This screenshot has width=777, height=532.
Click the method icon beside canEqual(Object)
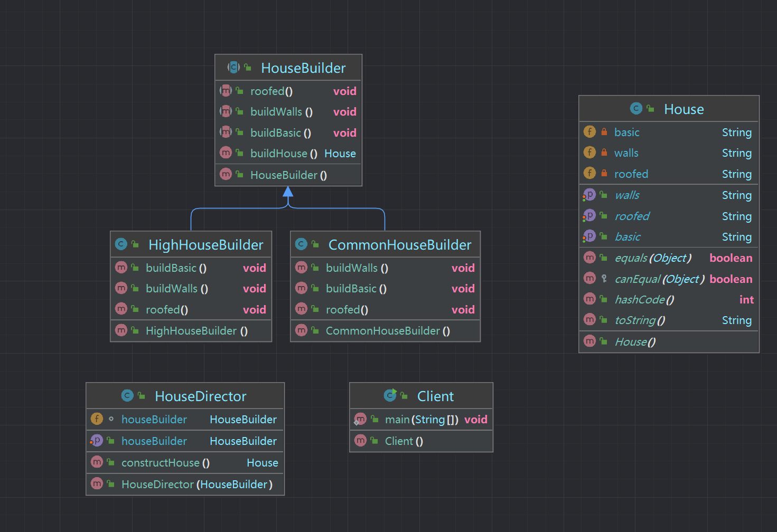(x=589, y=278)
